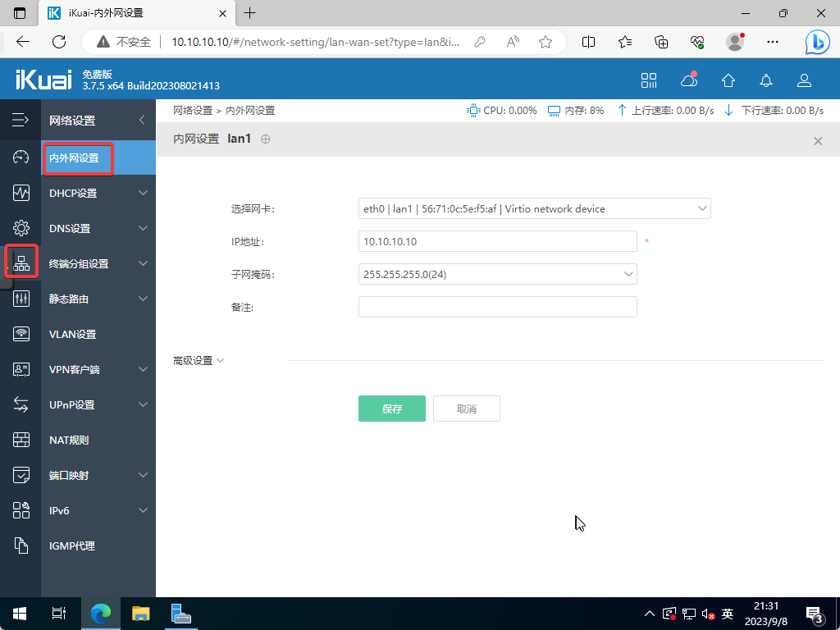840x630 pixels.
Task: Click the system overview dashboard sidebar icon
Action: [x=21, y=157]
